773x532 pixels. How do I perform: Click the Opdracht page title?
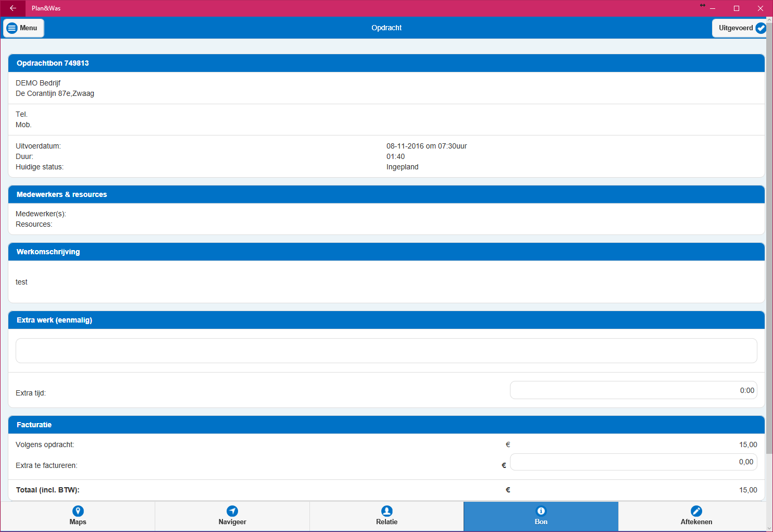coord(386,28)
